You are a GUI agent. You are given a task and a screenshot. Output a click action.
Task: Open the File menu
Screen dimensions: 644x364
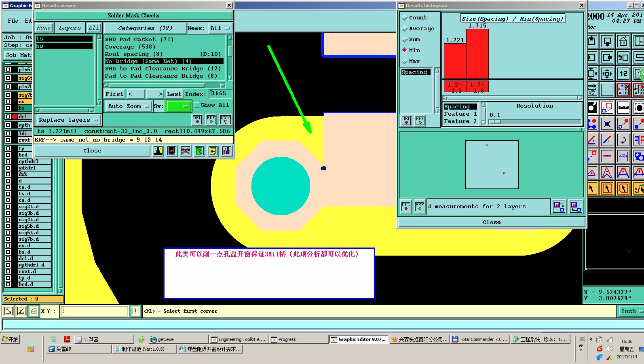13,21
